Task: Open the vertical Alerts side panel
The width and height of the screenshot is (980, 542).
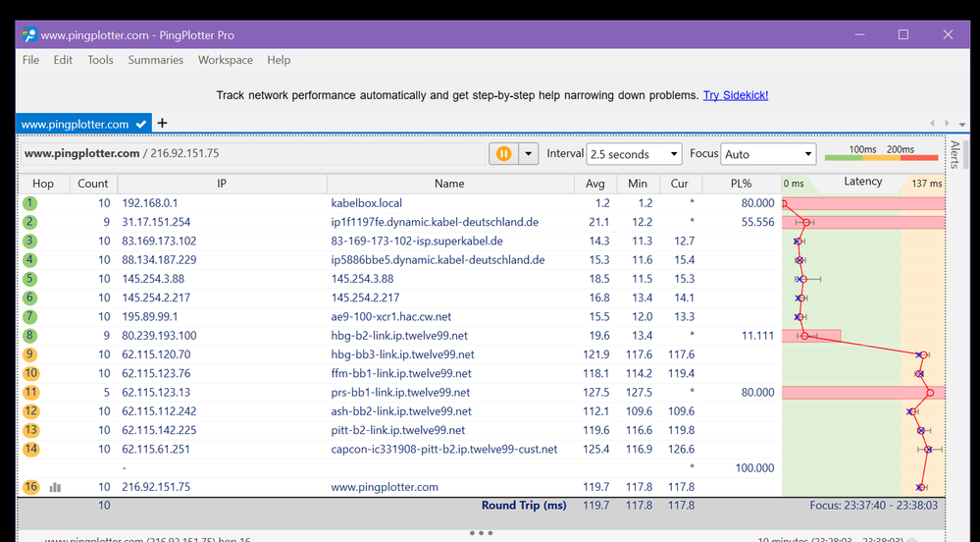Action: tap(954, 155)
